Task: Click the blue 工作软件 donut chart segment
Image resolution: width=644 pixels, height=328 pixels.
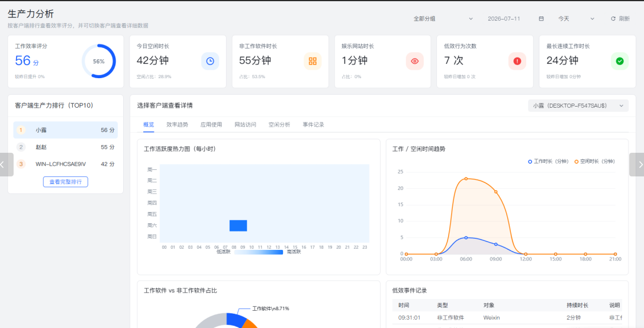Action: [235, 319]
